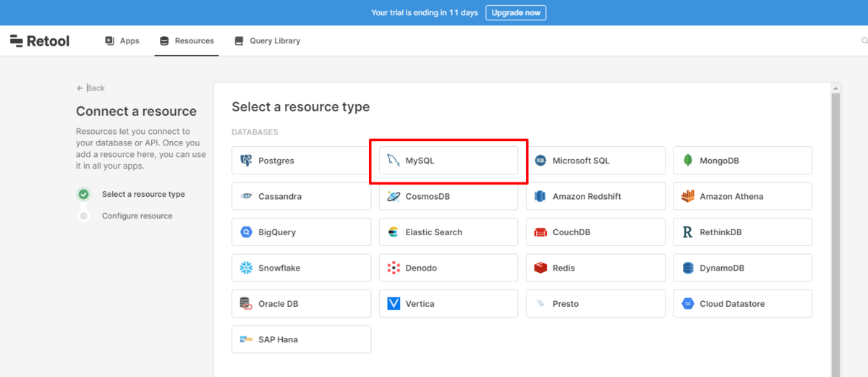This screenshot has width=868, height=377.
Task: Click the Vertica V icon
Action: (x=393, y=304)
